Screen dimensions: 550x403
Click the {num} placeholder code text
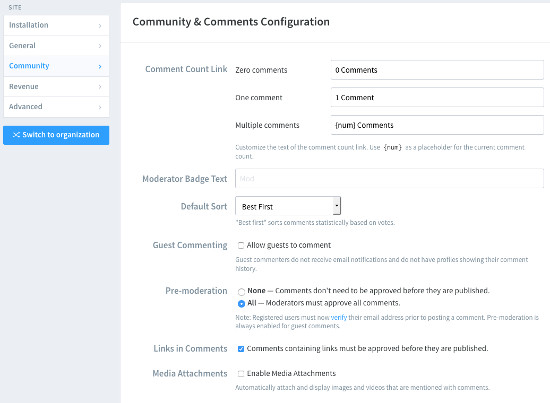tap(393, 147)
